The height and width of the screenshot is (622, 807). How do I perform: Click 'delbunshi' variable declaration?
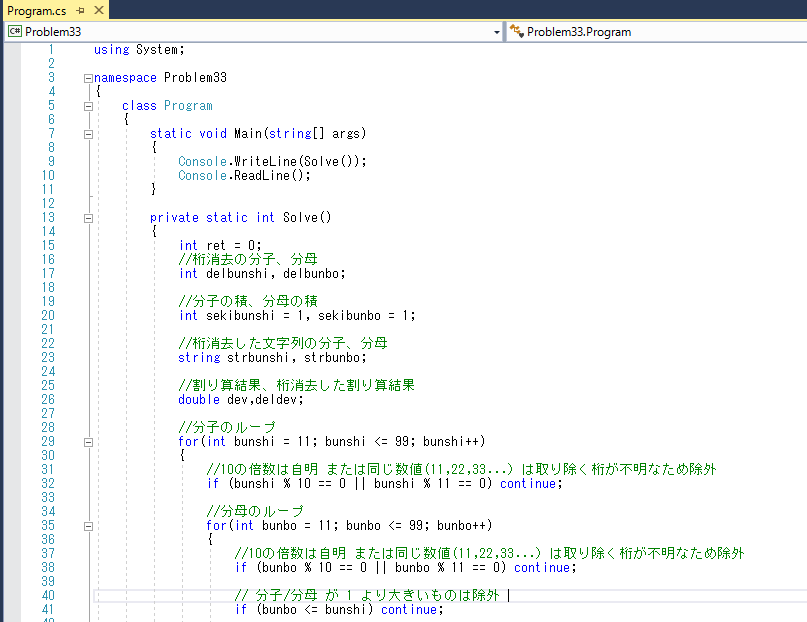(237, 274)
